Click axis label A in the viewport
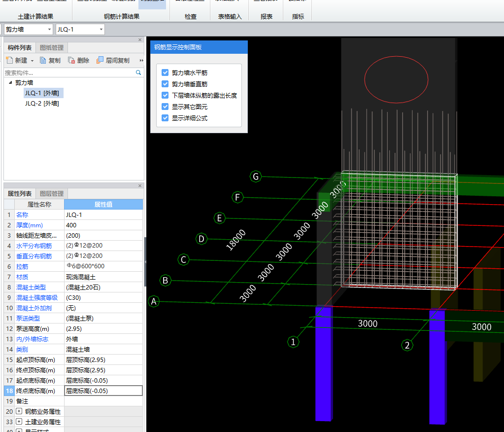 154,301
